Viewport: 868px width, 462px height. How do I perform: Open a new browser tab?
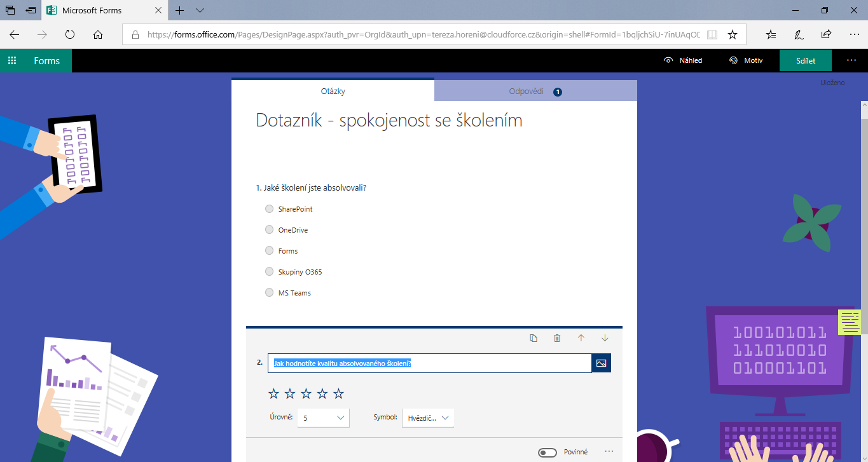pyautogui.click(x=180, y=10)
